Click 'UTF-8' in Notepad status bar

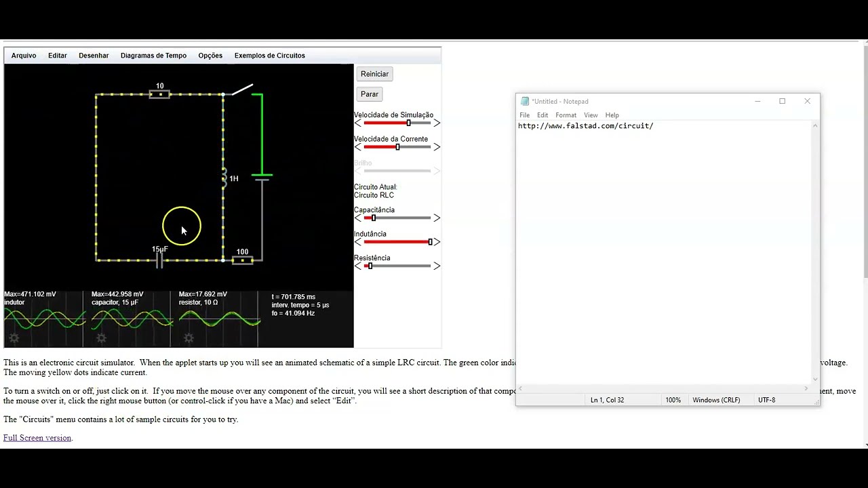(x=766, y=400)
